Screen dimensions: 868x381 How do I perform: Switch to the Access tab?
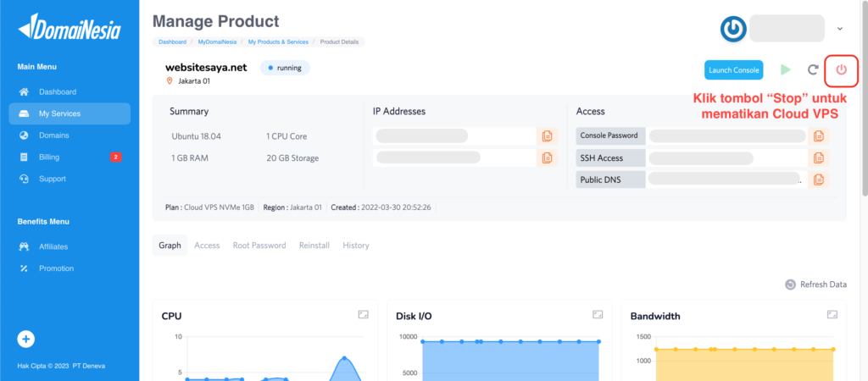click(x=207, y=245)
